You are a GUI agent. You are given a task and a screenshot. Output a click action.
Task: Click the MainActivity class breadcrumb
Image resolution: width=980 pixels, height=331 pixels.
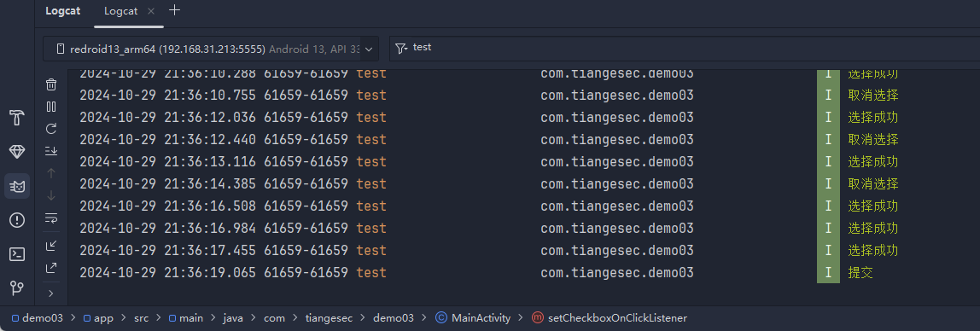(x=473, y=318)
